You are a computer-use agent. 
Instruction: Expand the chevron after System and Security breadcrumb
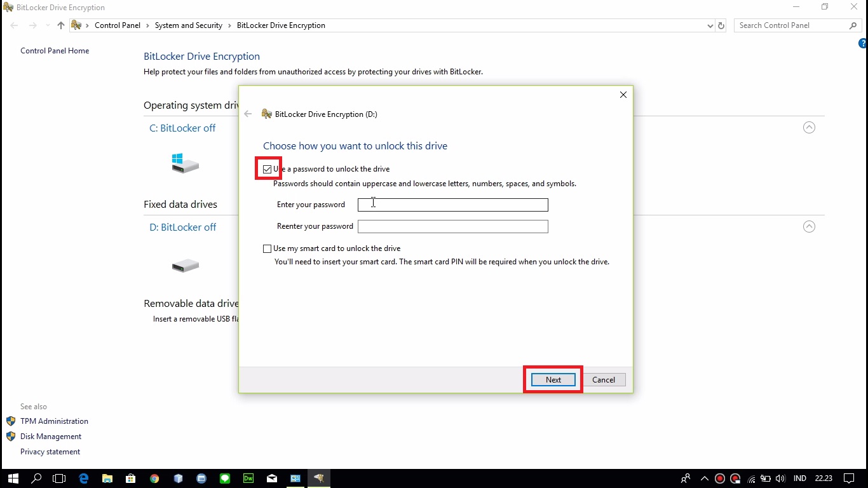point(229,25)
